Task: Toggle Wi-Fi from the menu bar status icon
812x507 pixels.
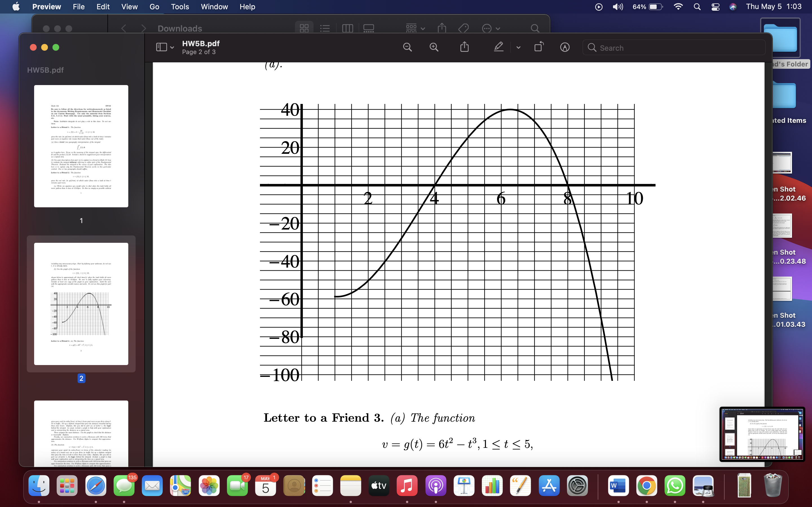Action: [x=678, y=7]
